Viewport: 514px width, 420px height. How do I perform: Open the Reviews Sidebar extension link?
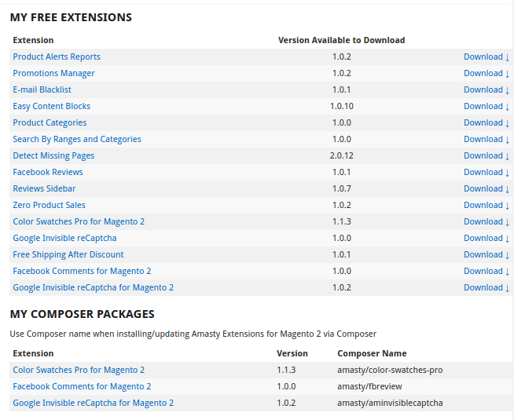point(44,188)
